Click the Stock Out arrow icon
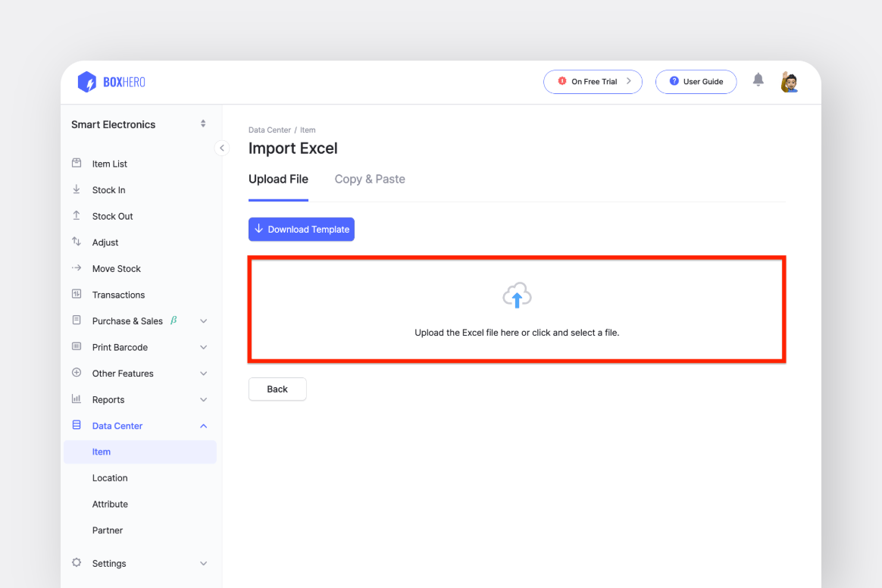 tap(77, 216)
